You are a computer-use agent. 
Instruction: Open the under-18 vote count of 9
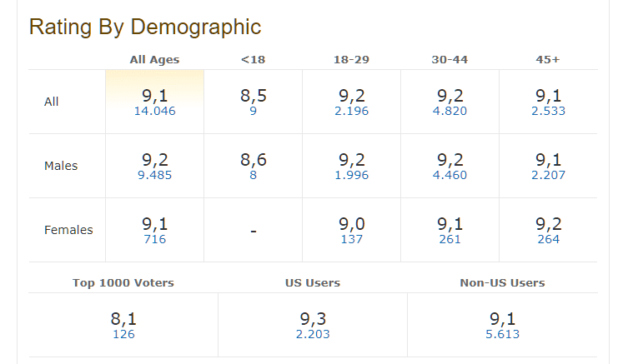point(253,111)
